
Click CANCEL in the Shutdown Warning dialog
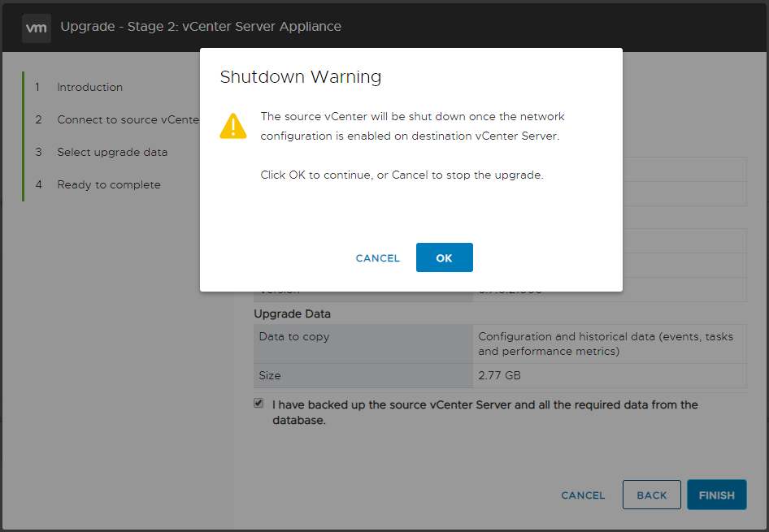377,257
